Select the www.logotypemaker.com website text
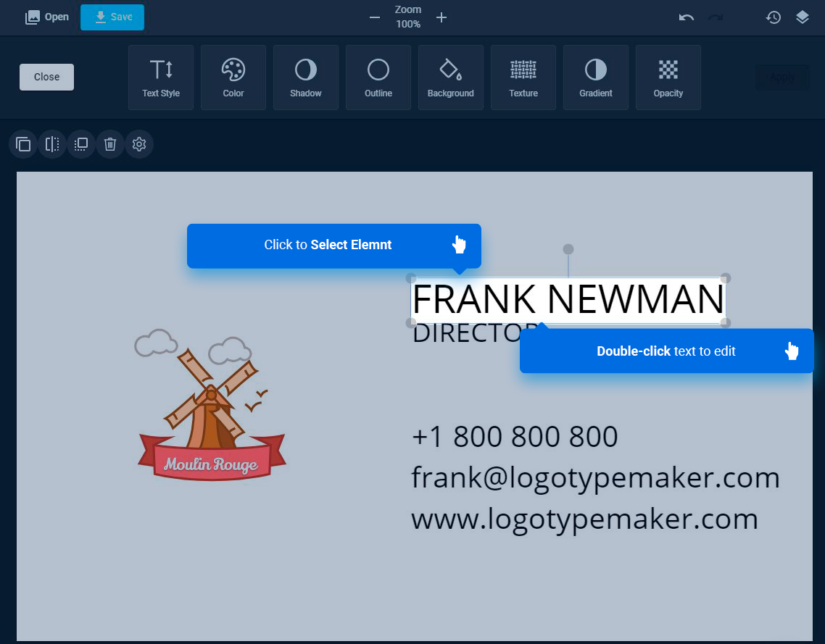 coord(584,519)
